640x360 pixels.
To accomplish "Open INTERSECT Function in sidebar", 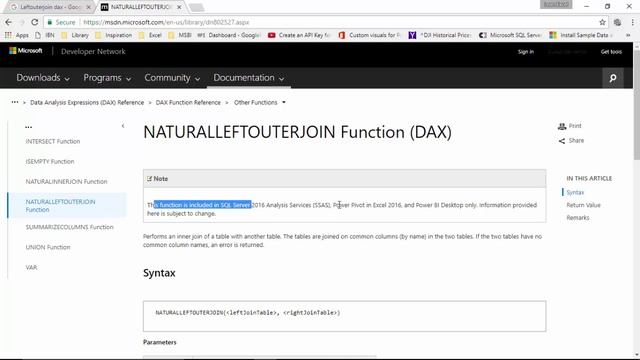I will [53, 141].
